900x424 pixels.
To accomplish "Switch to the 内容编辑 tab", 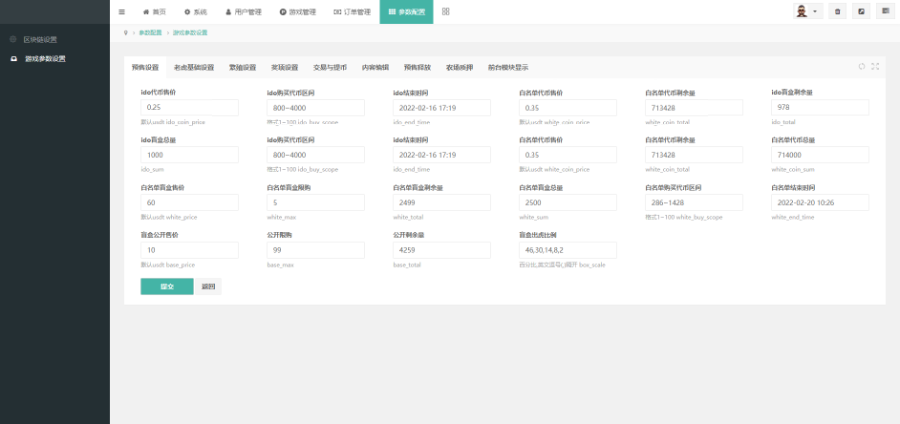I will (x=375, y=67).
